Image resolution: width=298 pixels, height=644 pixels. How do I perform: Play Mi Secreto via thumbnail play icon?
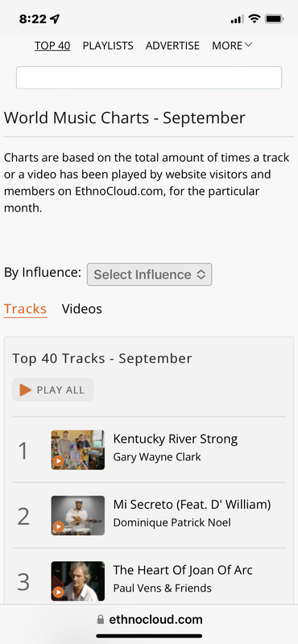click(58, 526)
